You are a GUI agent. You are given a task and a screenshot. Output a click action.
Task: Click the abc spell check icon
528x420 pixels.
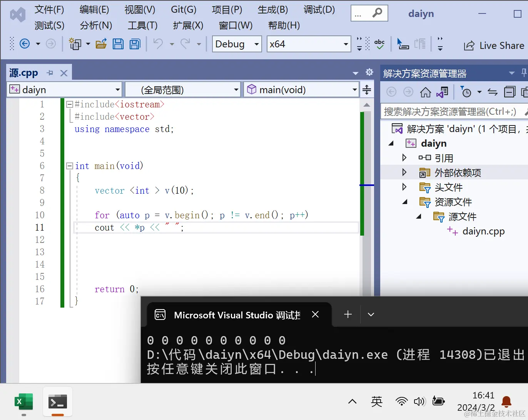(x=379, y=44)
